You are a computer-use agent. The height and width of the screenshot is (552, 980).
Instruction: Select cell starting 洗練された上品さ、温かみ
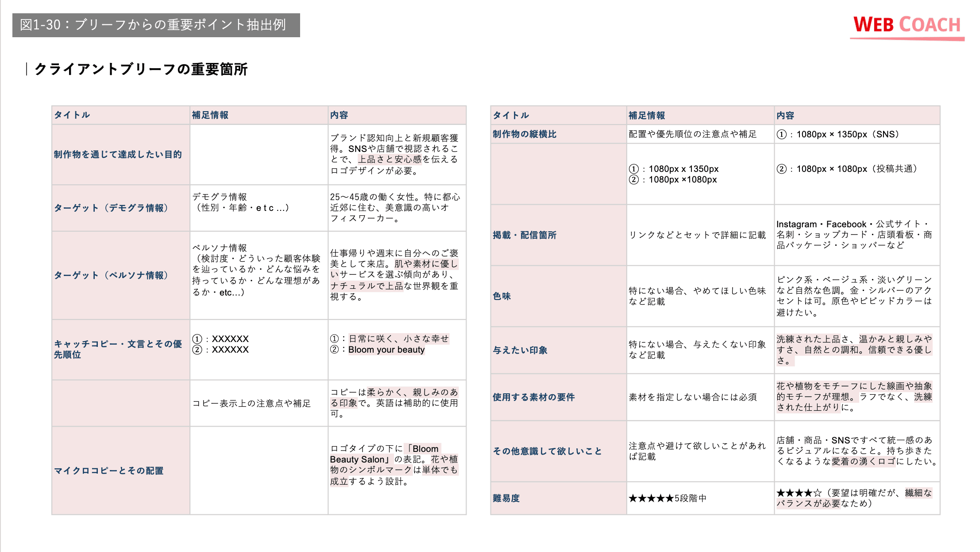pyautogui.click(x=857, y=350)
